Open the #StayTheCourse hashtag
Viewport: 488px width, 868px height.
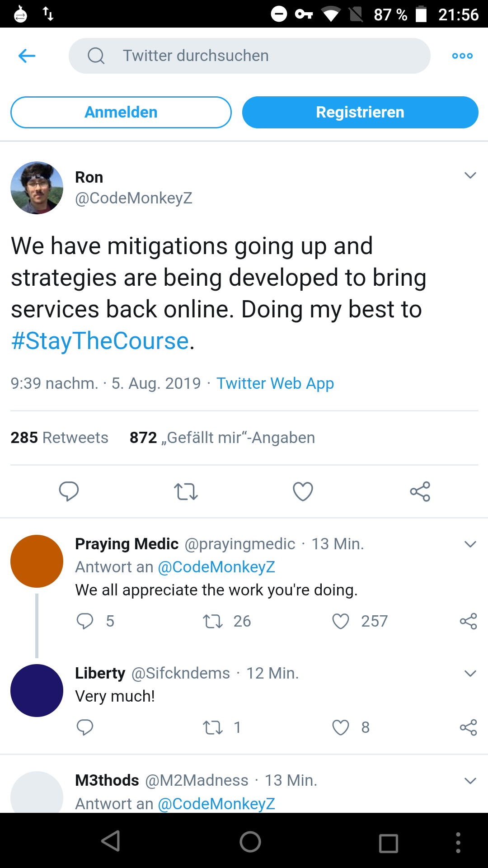(x=100, y=341)
